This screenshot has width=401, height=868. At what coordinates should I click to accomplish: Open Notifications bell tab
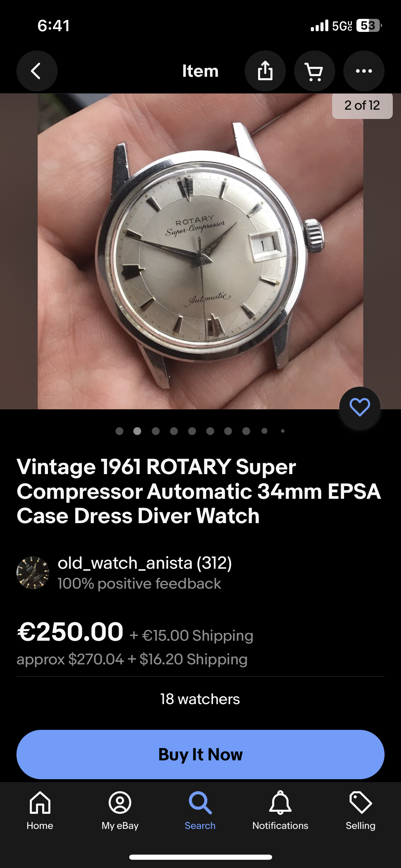(x=280, y=810)
